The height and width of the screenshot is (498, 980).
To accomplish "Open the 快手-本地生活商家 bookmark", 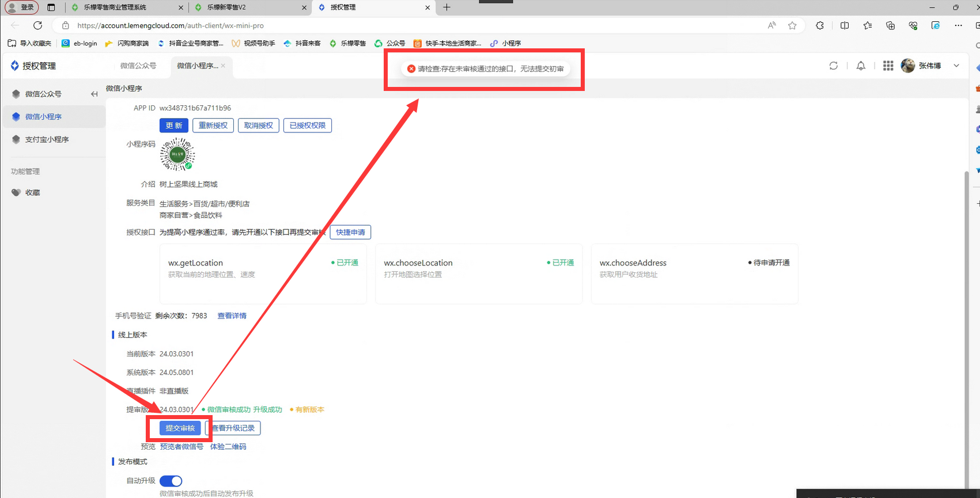I will 448,43.
